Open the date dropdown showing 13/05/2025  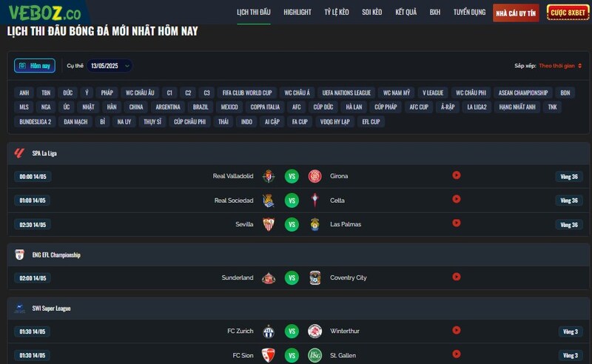(110, 66)
